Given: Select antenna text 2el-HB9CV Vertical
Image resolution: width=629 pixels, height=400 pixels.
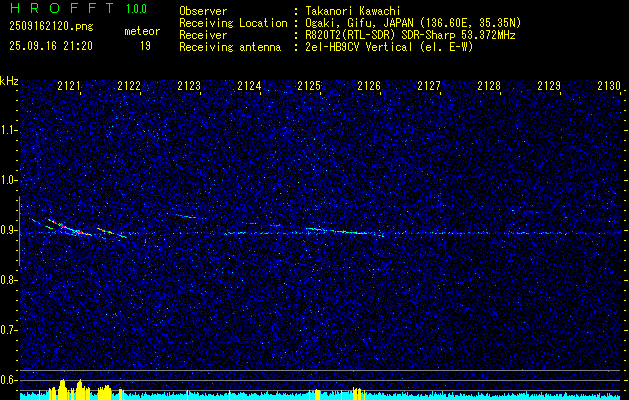Looking at the screenshot, I should click(359, 47).
